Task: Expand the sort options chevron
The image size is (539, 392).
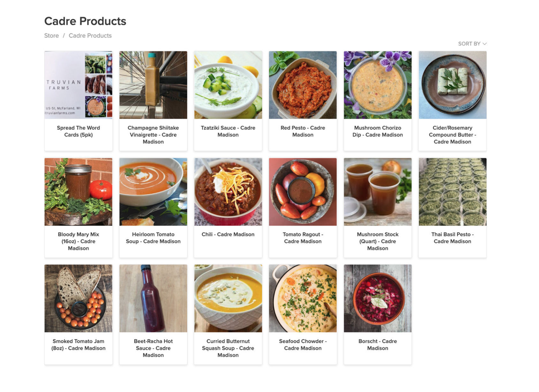Action: pos(485,43)
